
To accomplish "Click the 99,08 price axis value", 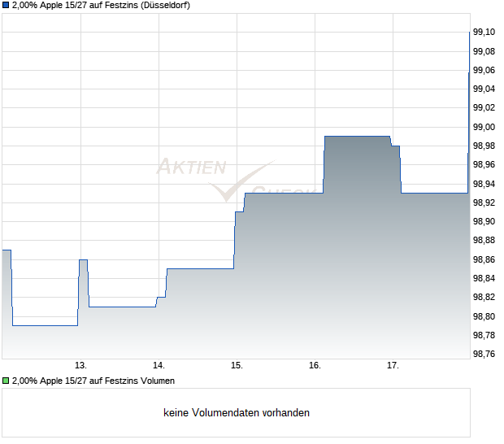I will [x=484, y=51].
